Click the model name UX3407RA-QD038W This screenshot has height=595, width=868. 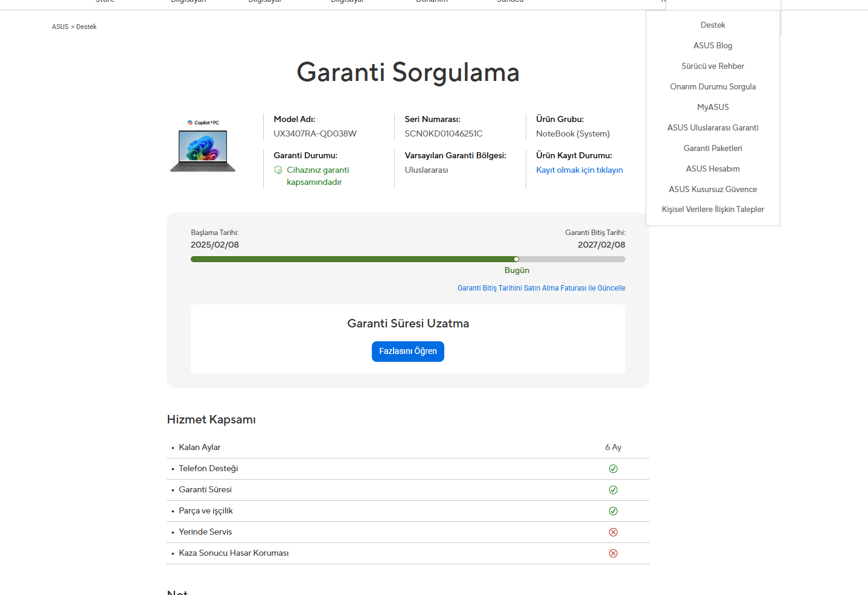(315, 134)
